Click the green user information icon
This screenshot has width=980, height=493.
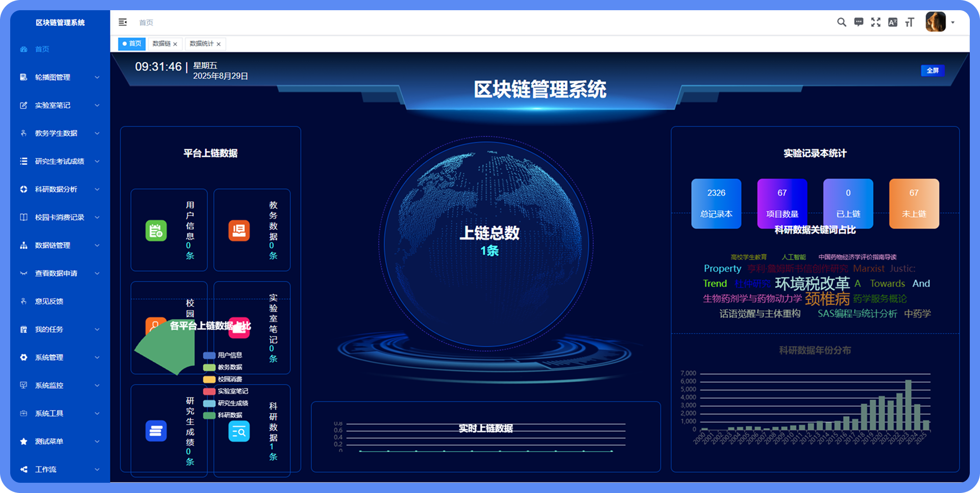click(156, 231)
